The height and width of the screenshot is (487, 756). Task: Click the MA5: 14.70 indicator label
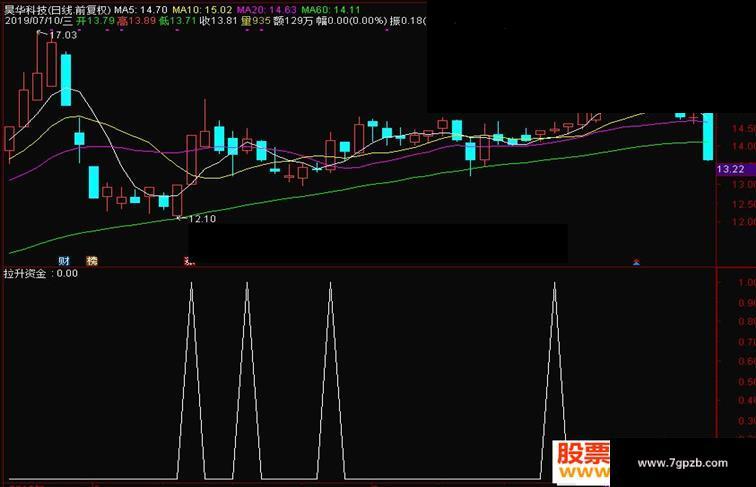[141, 9]
